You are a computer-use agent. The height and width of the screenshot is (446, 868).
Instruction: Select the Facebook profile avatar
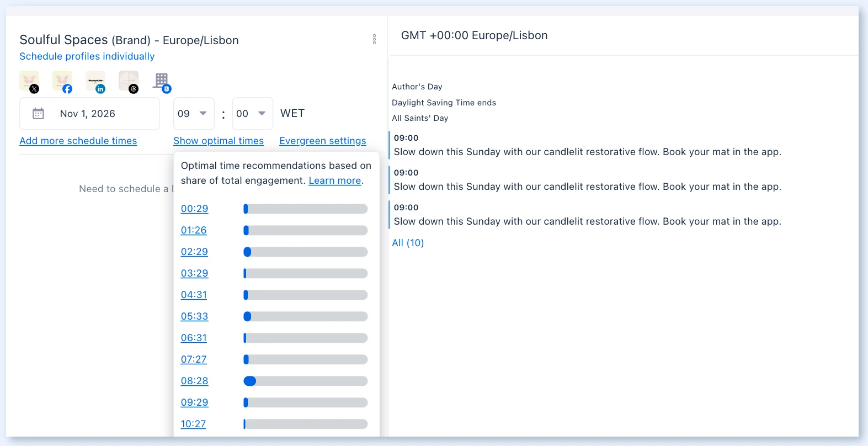click(x=62, y=82)
